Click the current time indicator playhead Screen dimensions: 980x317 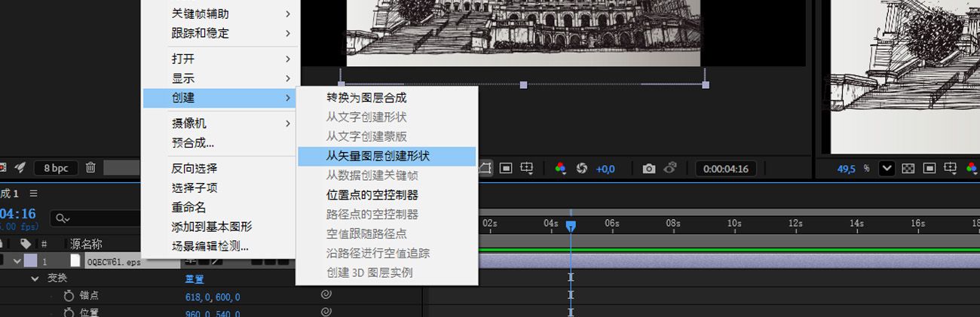click(x=571, y=226)
